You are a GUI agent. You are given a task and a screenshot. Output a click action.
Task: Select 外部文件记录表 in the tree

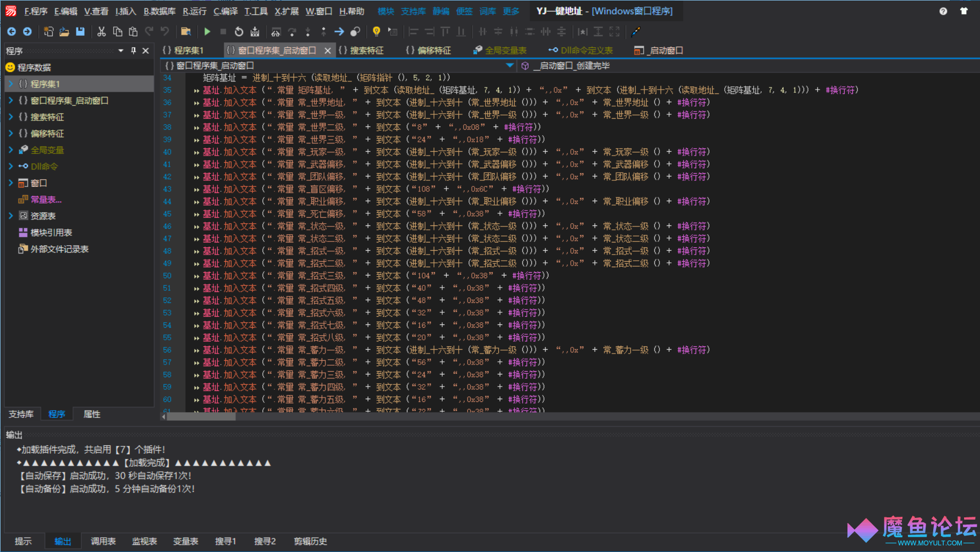[x=59, y=249]
